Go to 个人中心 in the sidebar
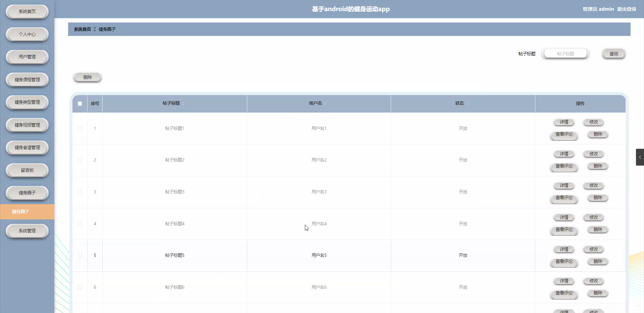This screenshot has width=644, height=313. [27, 34]
